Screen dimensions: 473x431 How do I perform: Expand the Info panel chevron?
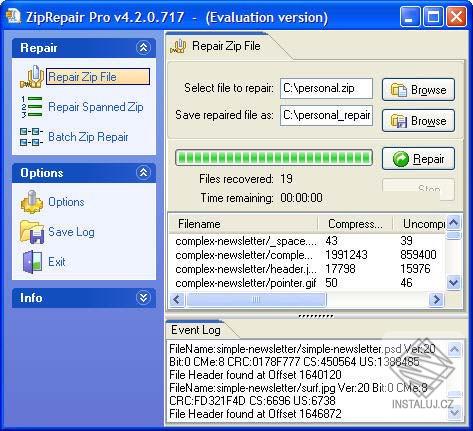pos(143,298)
